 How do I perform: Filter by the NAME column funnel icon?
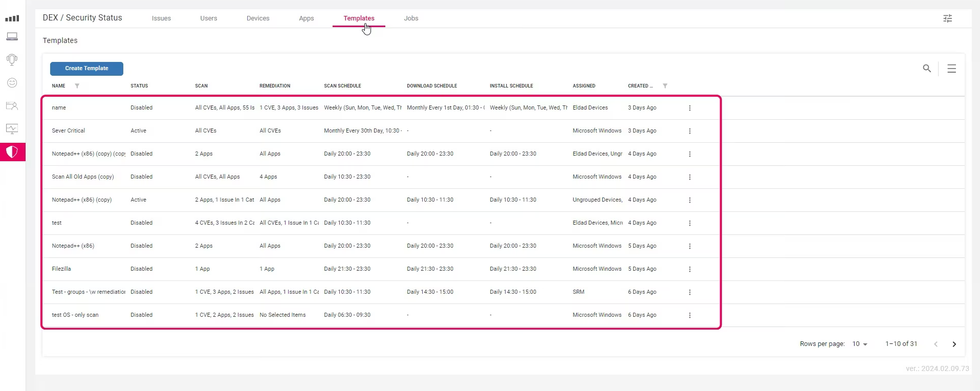coord(77,86)
